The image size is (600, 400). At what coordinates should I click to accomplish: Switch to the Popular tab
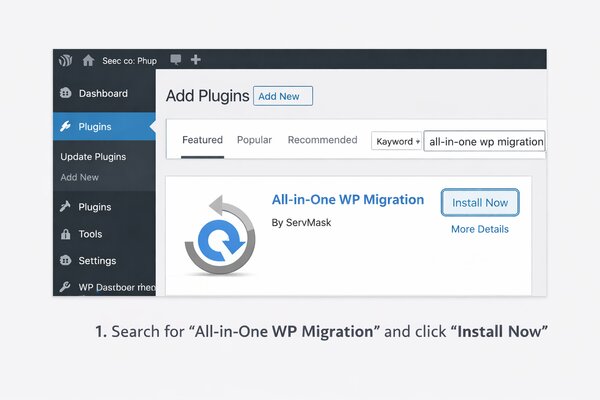(254, 140)
